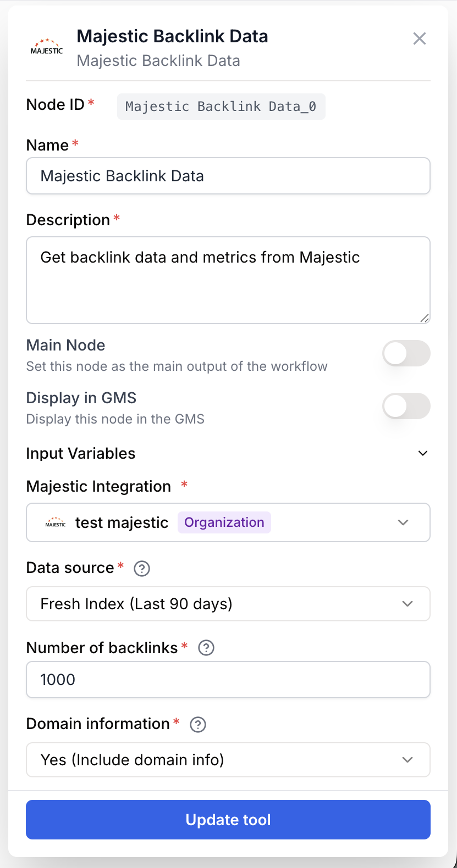Close the Majestic Backlink Data panel
Image resolution: width=457 pixels, height=868 pixels.
[x=420, y=38]
